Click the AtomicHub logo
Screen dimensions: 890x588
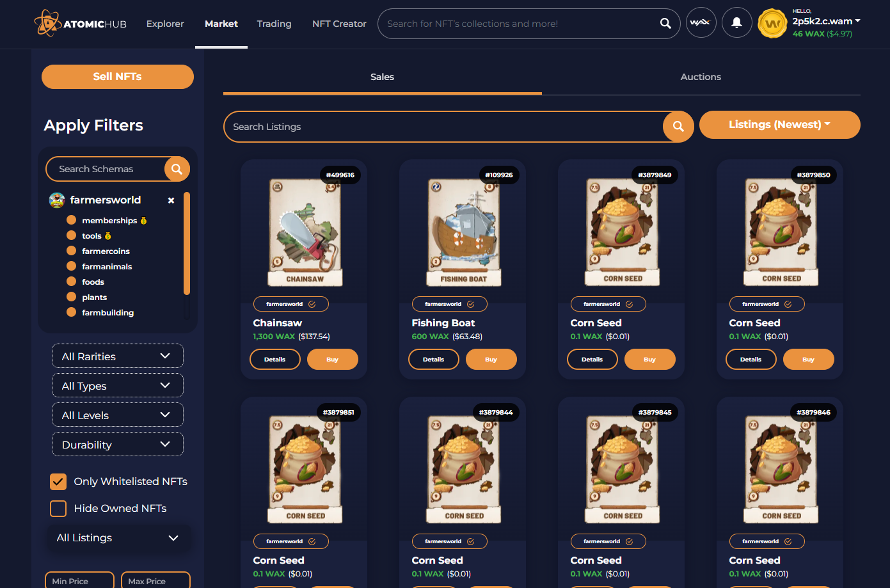[x=80, y=24]
